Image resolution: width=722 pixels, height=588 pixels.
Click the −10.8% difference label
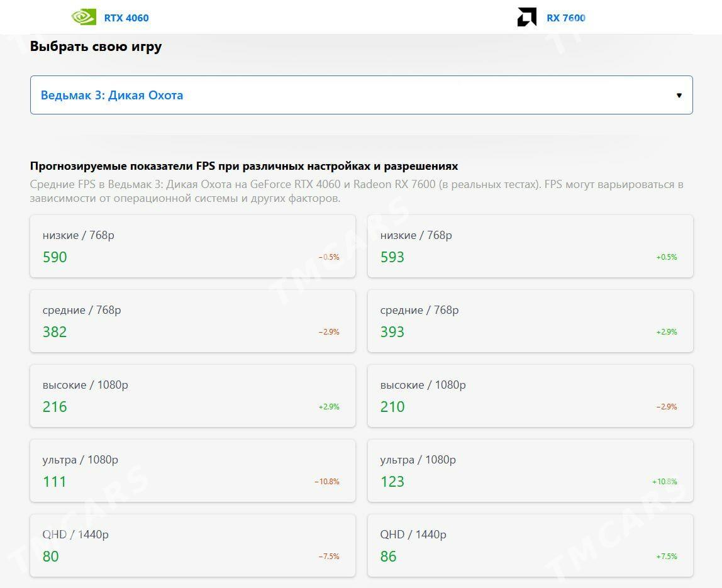coord(327,482)
